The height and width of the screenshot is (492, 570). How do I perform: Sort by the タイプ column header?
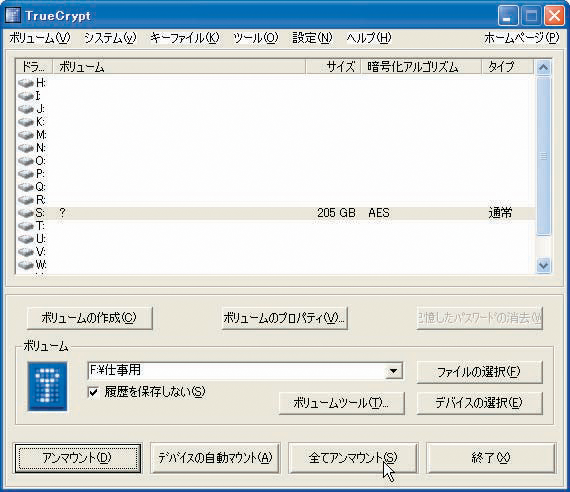(508, 67)
